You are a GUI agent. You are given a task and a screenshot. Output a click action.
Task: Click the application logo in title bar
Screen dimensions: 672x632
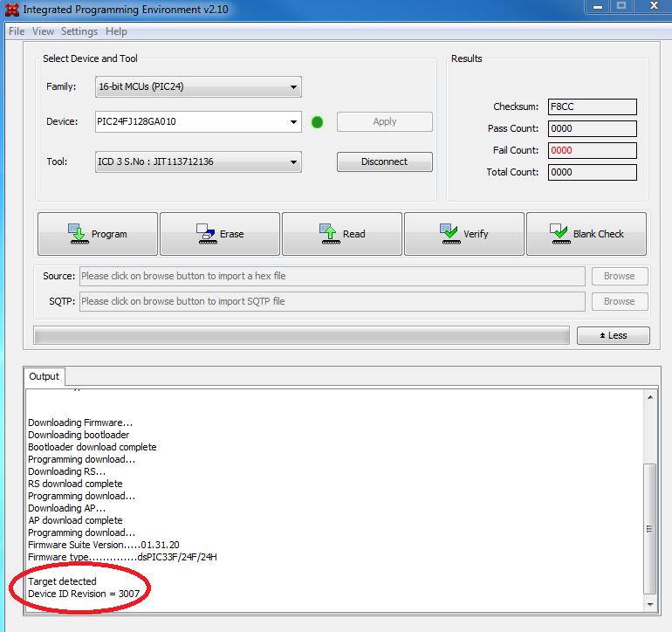pos(11,10)
